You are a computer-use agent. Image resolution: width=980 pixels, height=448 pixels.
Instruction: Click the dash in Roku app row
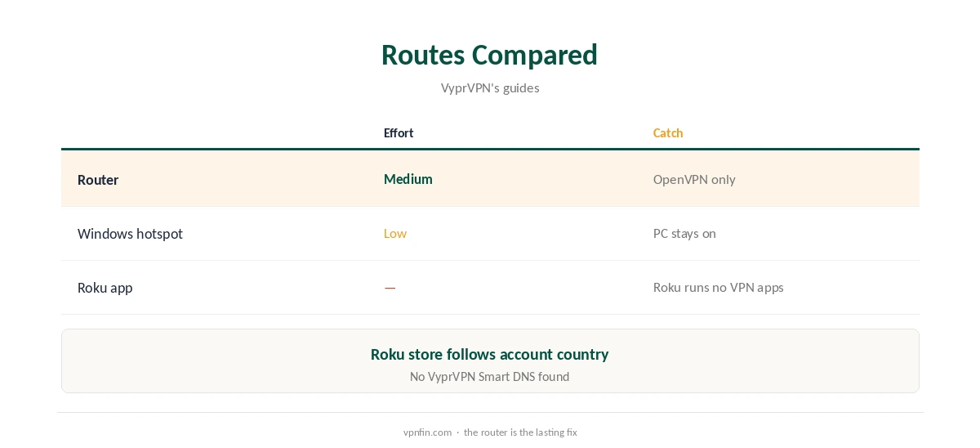(x=390, y=288)
